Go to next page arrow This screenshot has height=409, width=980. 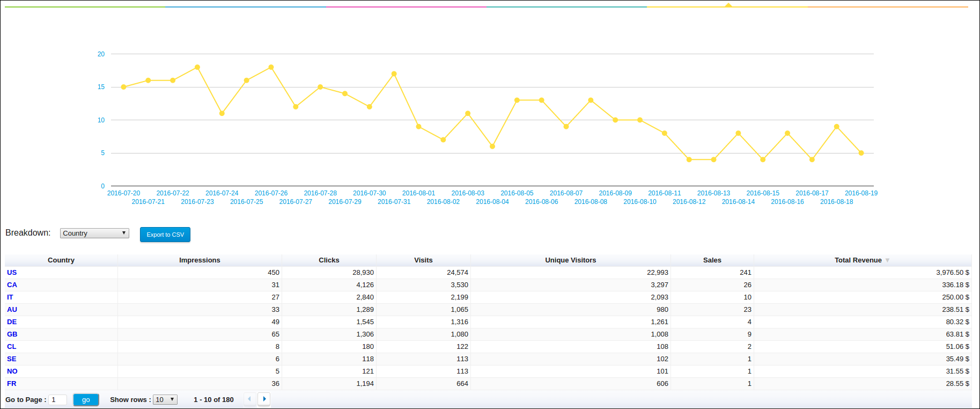coord(264,399)
